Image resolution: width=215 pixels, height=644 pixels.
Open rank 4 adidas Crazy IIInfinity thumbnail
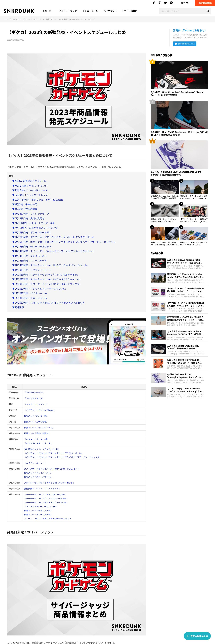[165, 187]
